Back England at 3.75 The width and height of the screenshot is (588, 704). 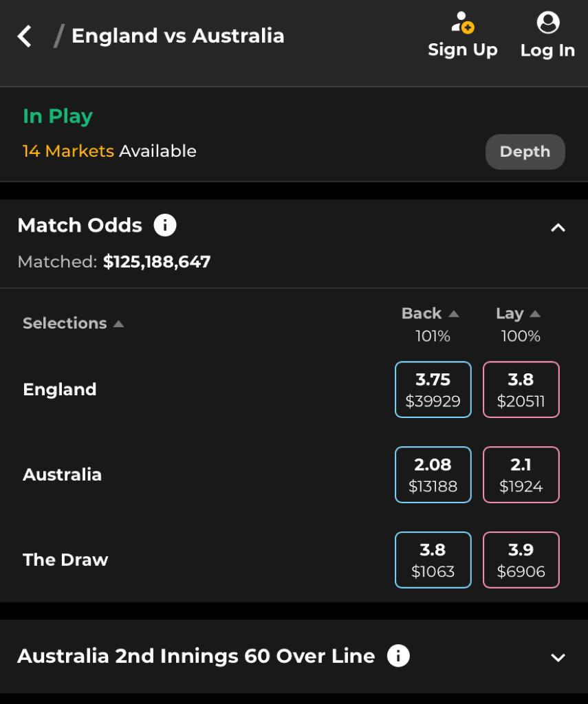(433, 390)
